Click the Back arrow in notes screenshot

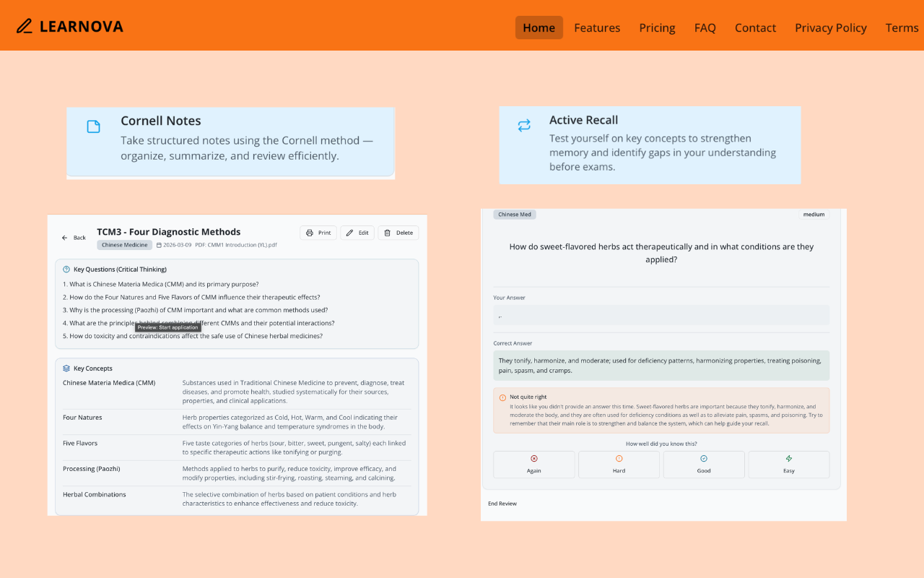64,238
